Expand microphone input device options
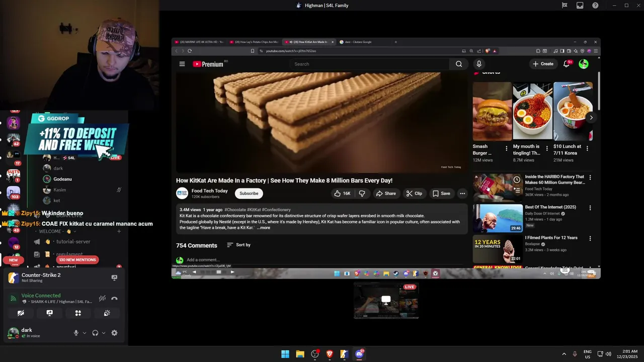The width and height of the screenshot is (644, 362). pos(85,333)
